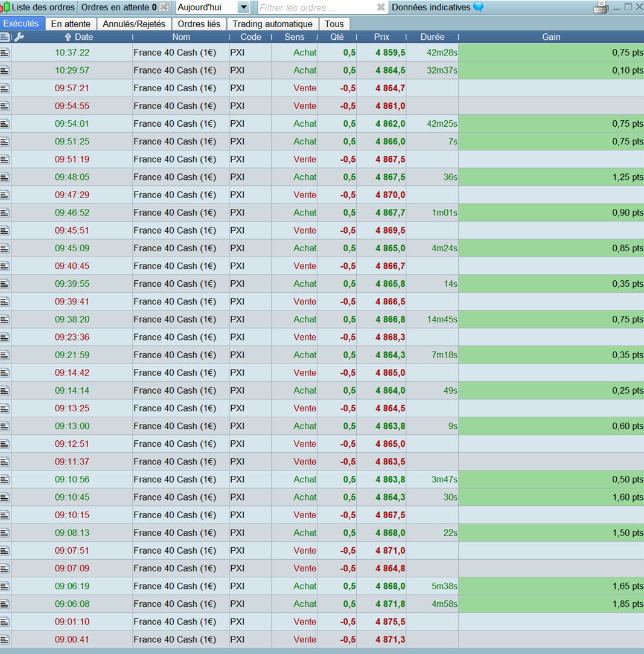This screenshot has width=644, height=654.
Task: Open details icon for the 09:14:42 order
Action: tap(5, 373)
